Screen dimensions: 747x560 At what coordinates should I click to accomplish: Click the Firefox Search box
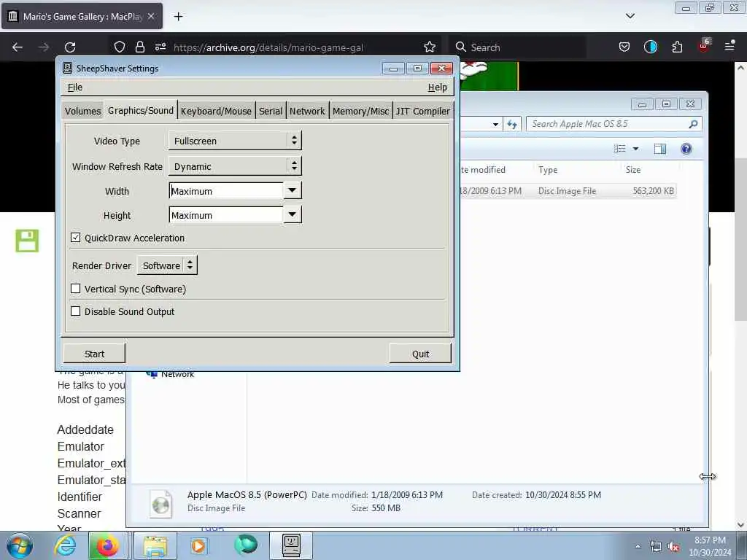517,47
